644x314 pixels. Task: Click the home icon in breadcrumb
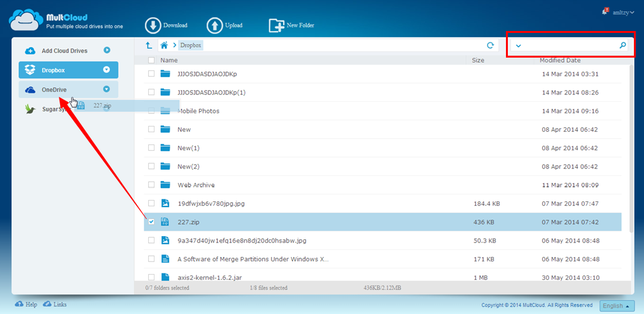tap(164, 46)
